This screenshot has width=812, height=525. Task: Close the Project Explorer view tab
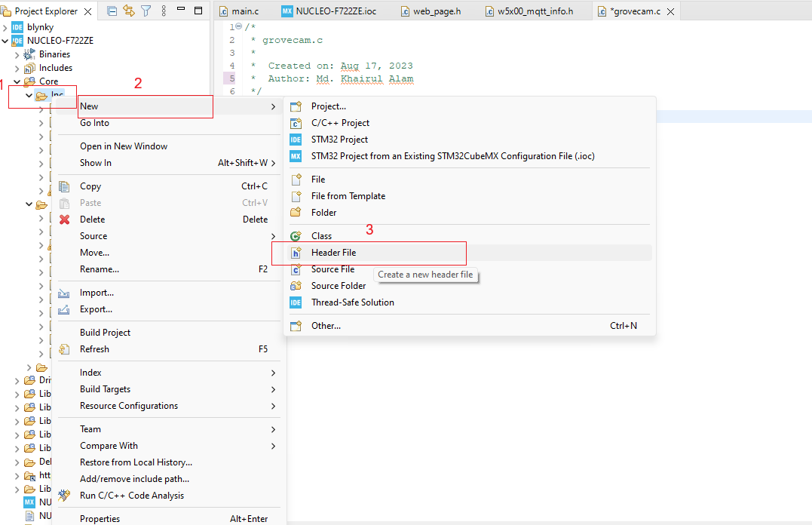tap(88, 11)
